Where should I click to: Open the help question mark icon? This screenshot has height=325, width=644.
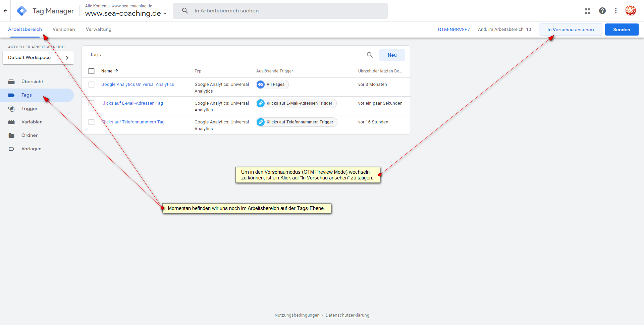click(602, 11)
